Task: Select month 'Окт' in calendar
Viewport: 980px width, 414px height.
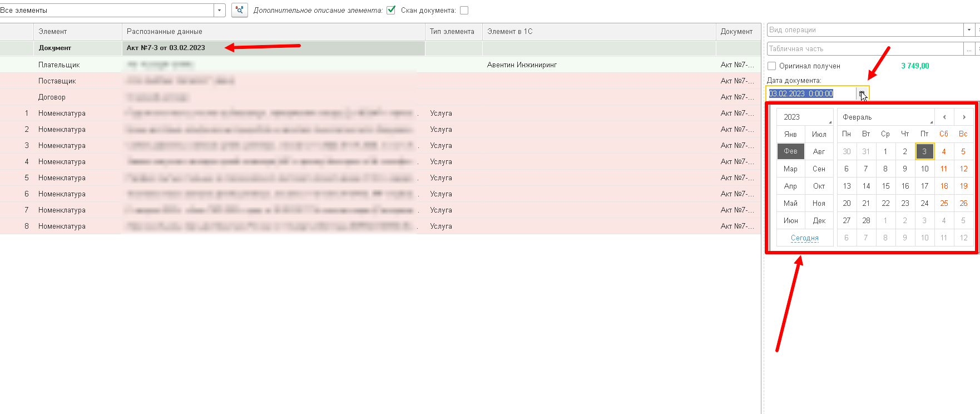Action: coord(819,186)
